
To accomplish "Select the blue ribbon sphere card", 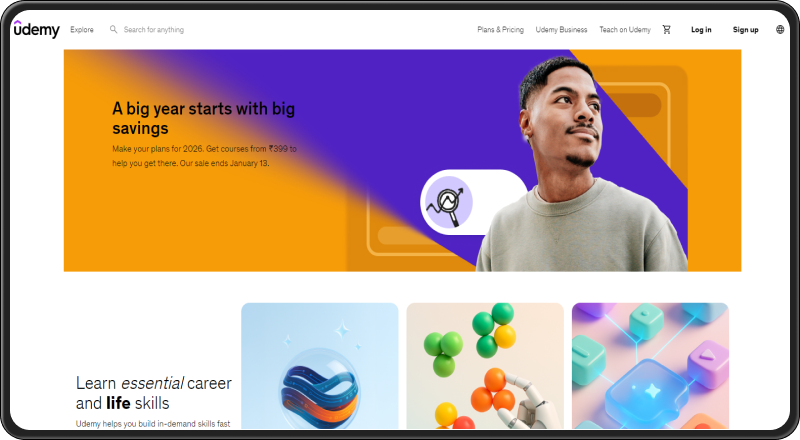I will pos(320,366).
